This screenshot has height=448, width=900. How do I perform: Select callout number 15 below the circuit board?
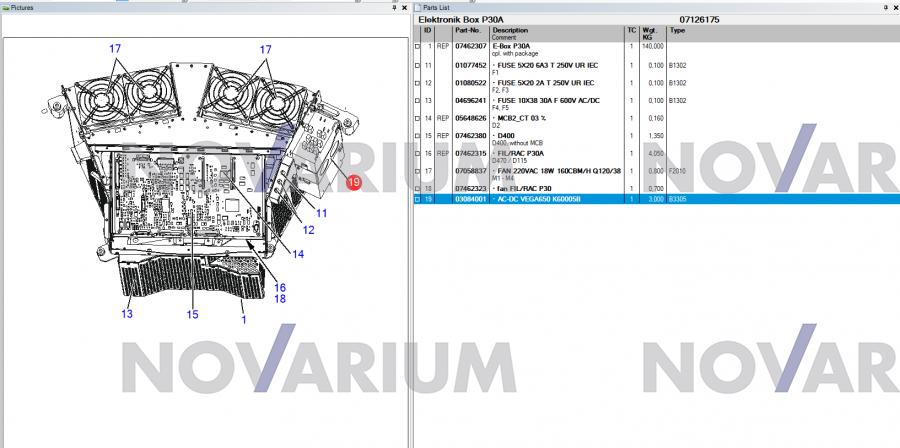tap(192, 314)
